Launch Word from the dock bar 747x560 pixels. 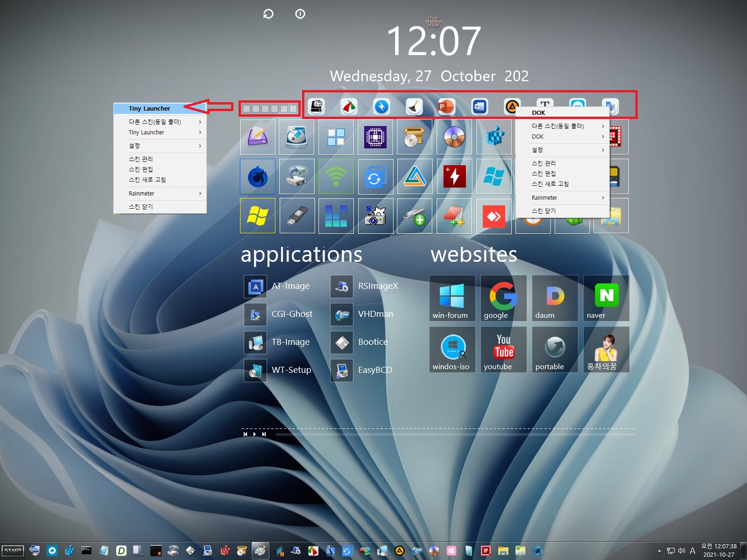click(479, 107)
